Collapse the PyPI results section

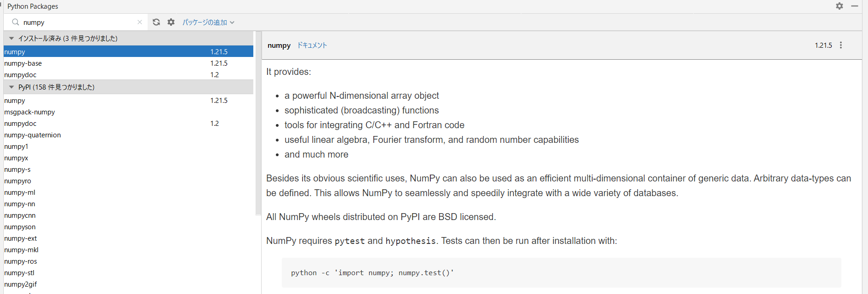click(x=11, y=87)
